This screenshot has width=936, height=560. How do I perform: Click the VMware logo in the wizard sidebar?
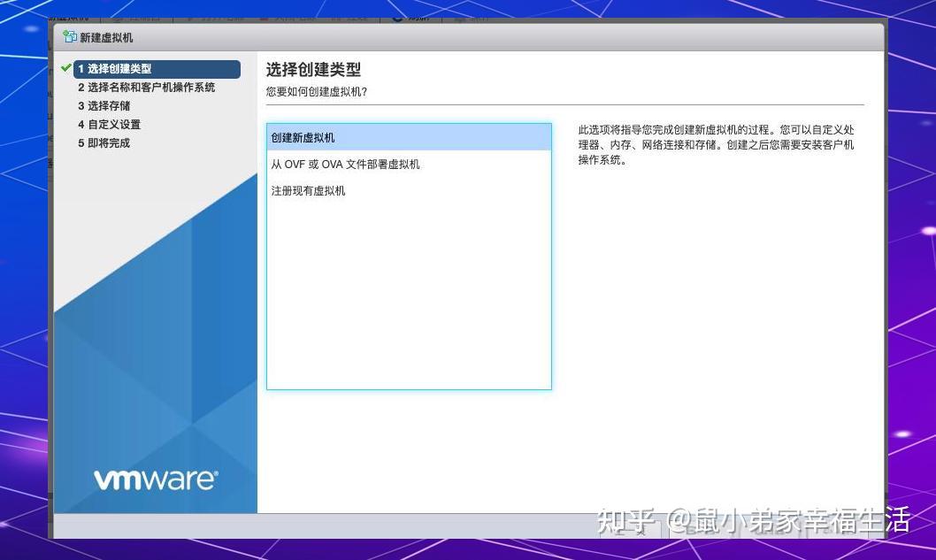tap(155, 479)
